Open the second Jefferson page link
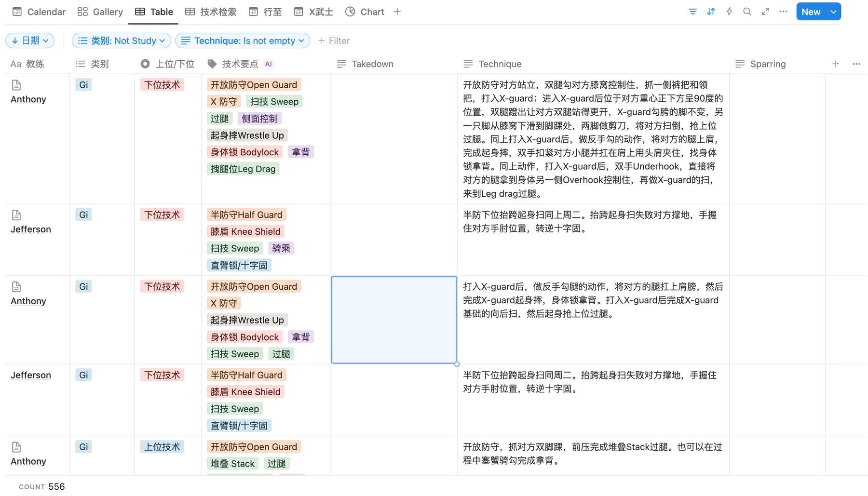868x496 pixels. [31, 375]
